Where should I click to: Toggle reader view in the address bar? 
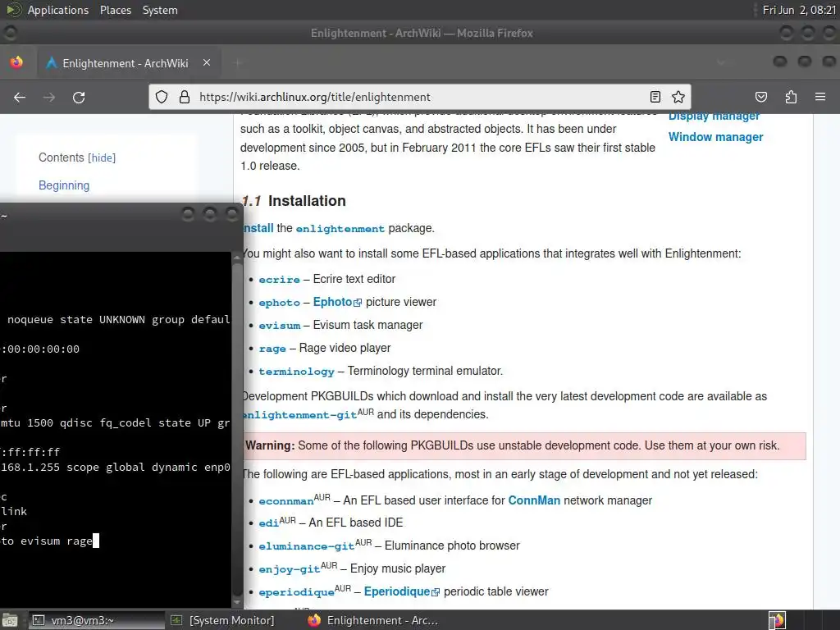(655, 97)
